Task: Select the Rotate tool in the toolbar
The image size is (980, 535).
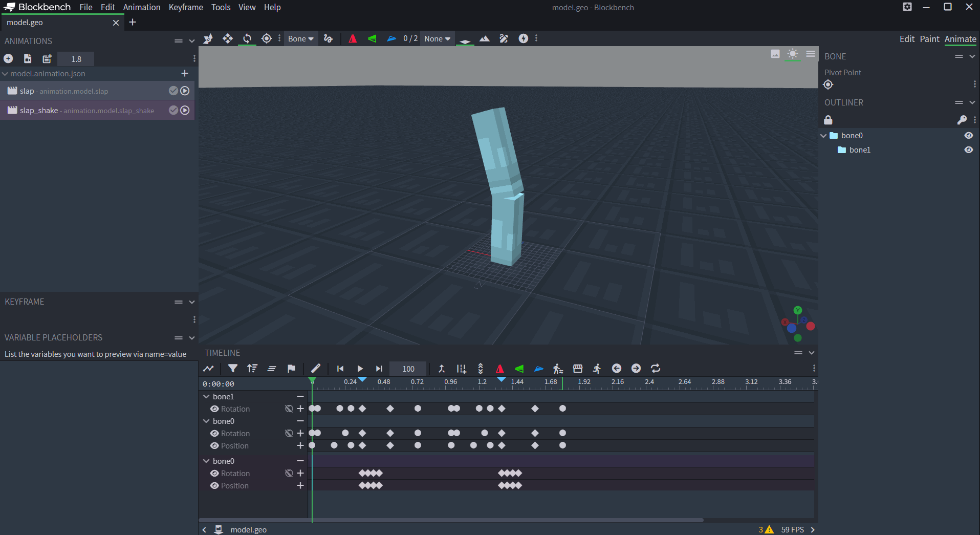Action: pos(247,38)
